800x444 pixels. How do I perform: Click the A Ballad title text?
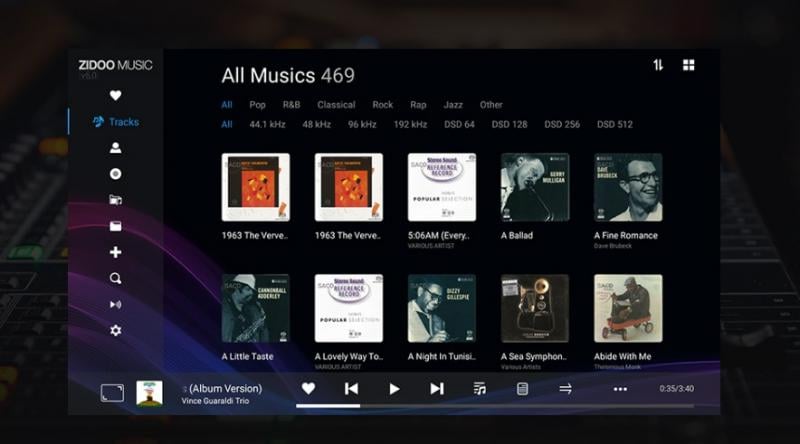point(516,236)
